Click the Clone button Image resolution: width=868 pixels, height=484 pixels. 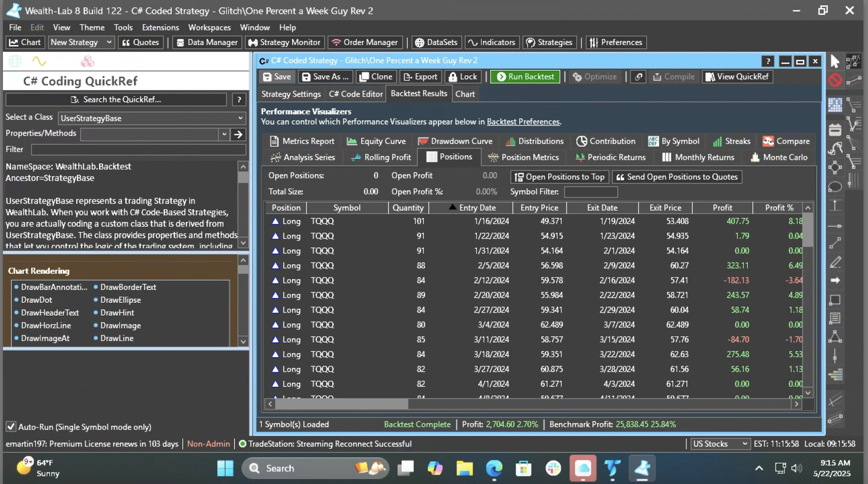tap(376, 77)
